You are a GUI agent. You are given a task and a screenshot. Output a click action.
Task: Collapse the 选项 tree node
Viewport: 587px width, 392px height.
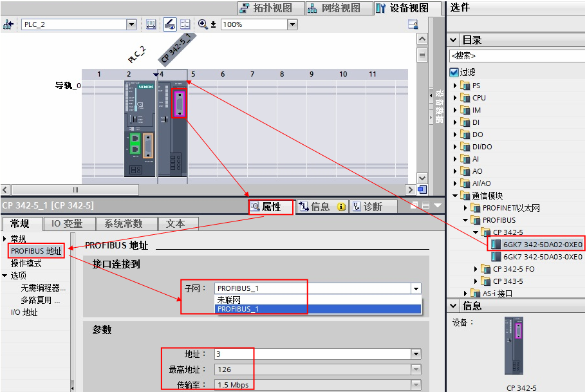[5, 275]
